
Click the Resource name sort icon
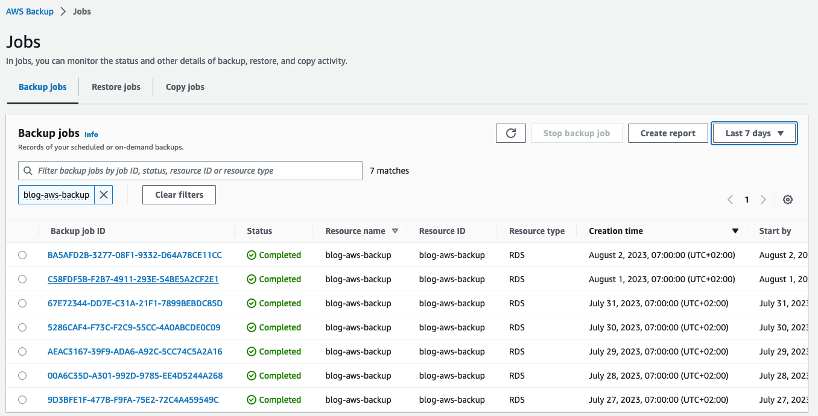coord(395,231)
